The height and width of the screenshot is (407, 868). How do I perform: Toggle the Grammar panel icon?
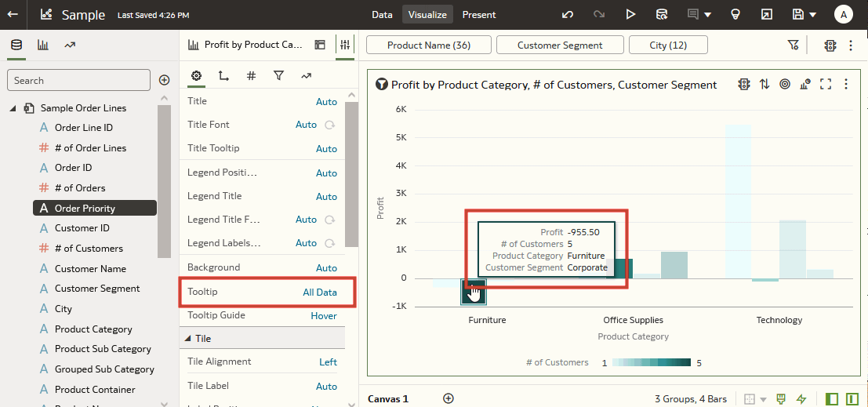click(320, 45)
